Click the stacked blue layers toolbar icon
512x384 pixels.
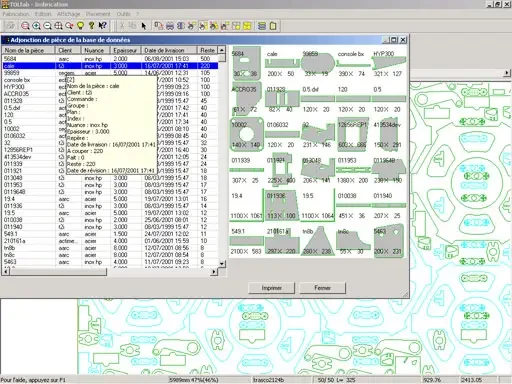(x=262, y=26)
